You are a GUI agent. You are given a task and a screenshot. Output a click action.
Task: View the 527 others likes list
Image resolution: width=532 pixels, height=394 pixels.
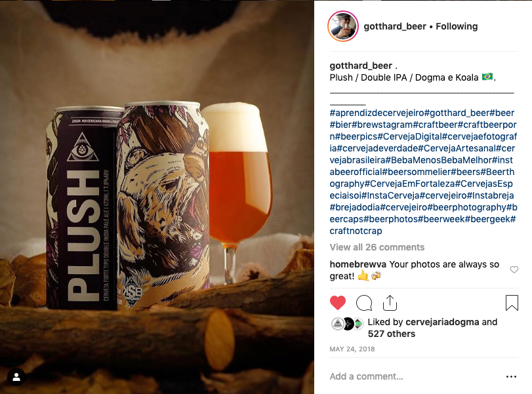click(x=392, y=334)
